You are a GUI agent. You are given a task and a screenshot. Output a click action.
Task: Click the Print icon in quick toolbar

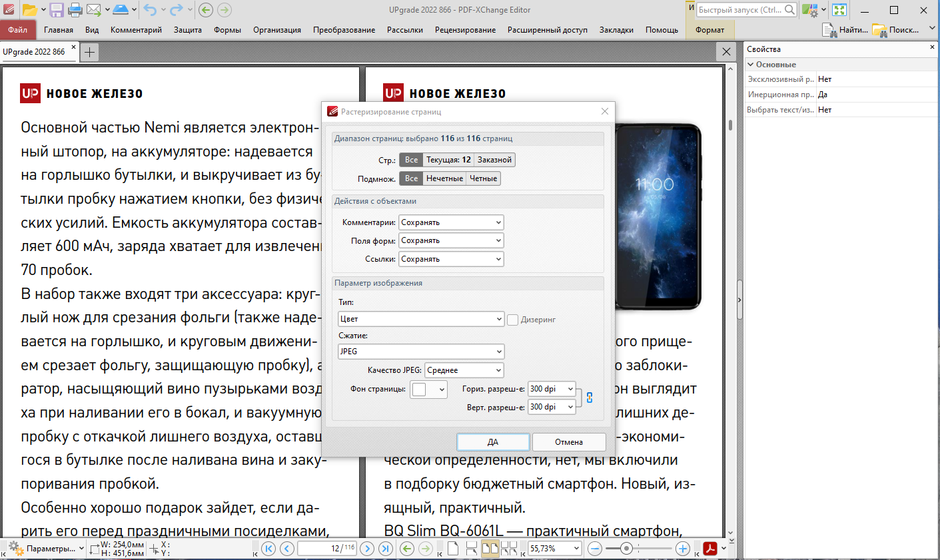coord(75,9)
